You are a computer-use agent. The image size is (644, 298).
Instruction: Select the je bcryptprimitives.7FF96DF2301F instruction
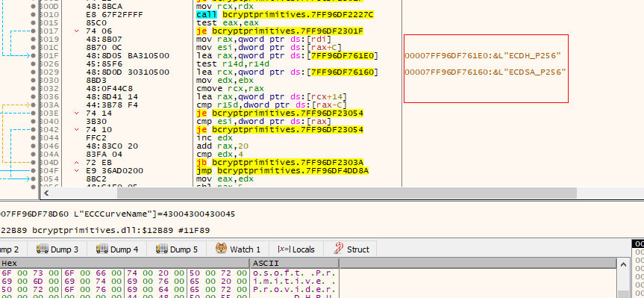click(280, 31)
